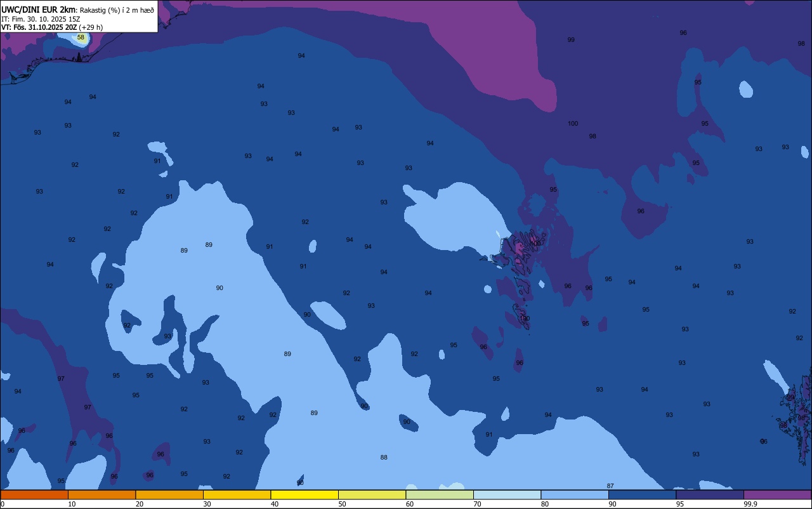Screen dimensions: 812x509
Task: Click the legend tick label '0'
Action: (x=3, y=504)
